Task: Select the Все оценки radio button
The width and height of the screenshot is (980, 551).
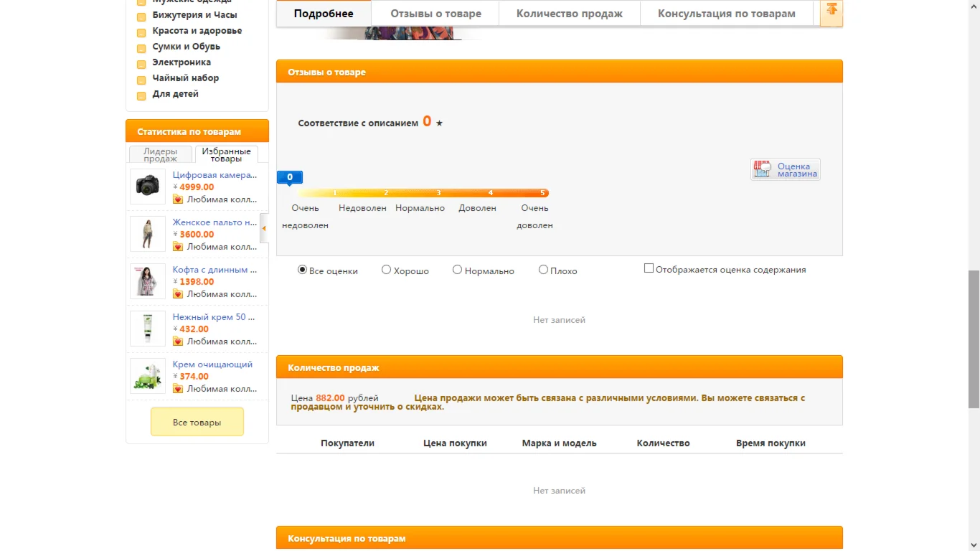Action: coord(302,270)
